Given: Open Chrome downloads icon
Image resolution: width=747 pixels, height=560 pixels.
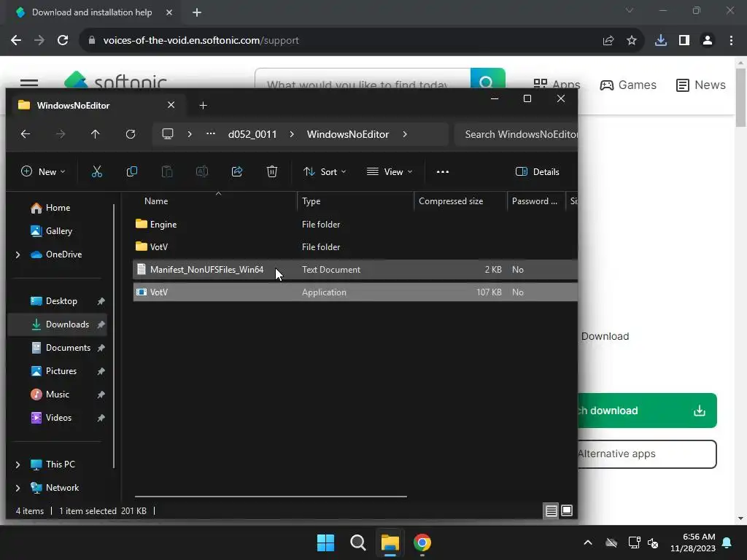Looking at the screenshot, I should pos(661,41).
